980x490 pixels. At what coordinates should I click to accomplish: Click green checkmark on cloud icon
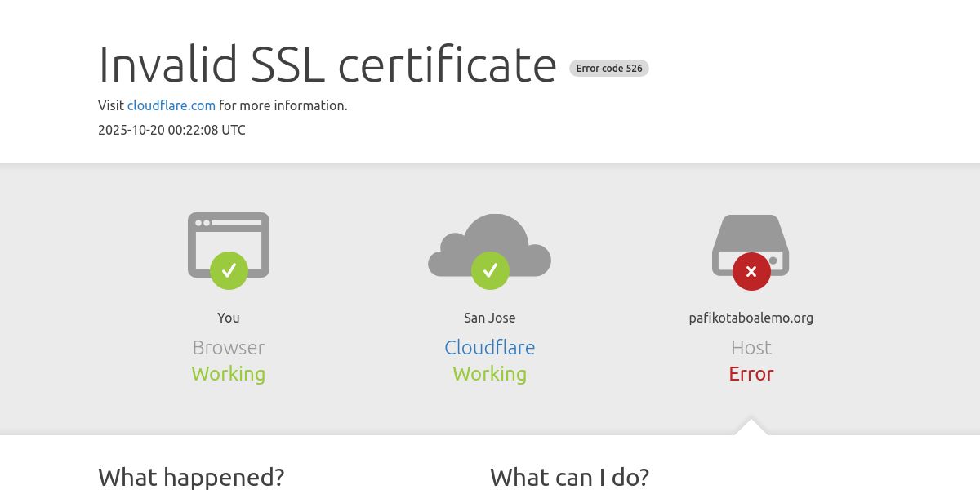tap(490, 270)
